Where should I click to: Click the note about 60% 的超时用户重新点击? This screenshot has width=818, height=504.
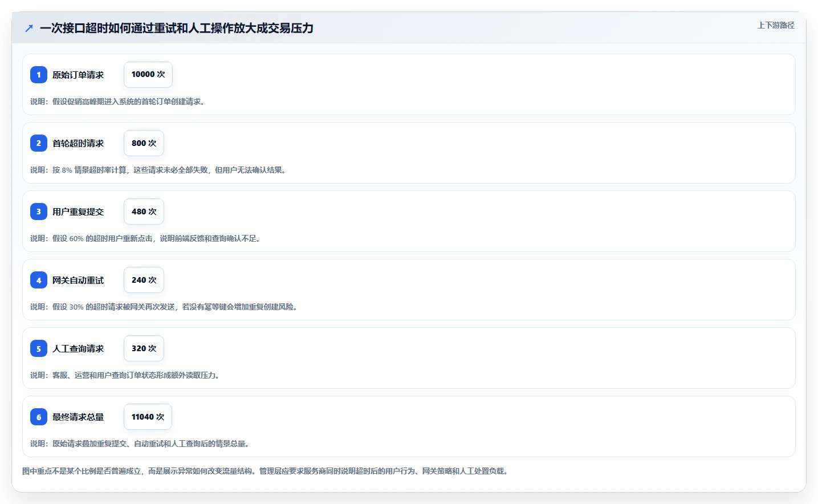[145, 238]
